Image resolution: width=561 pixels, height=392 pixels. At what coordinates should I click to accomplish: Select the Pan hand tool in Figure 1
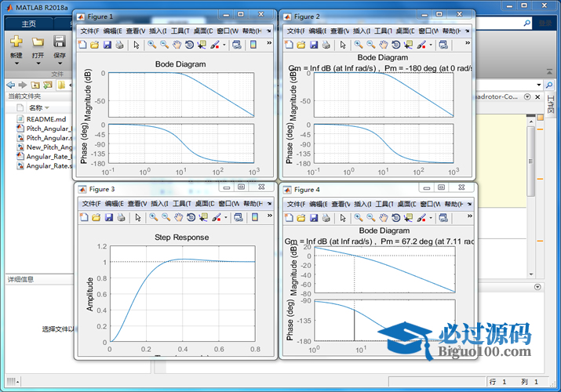pyautogui.click(x=177, y=45)
